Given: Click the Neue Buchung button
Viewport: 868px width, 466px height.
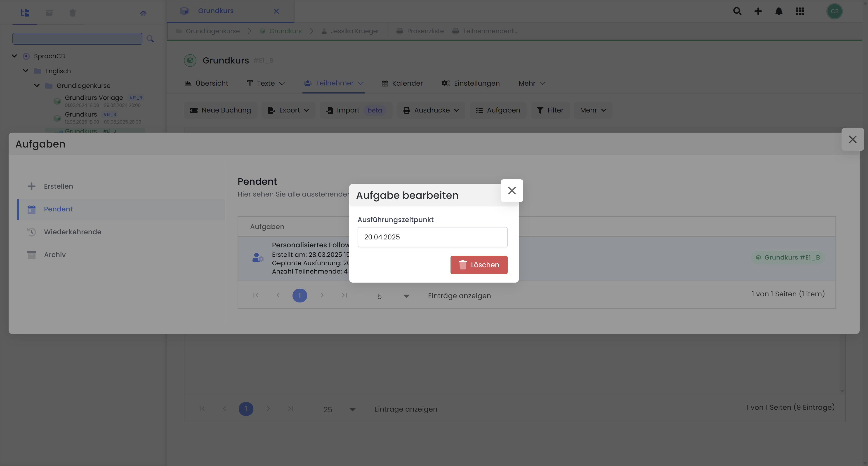Looking at the screenshot, I should click(x=220, y=110).
